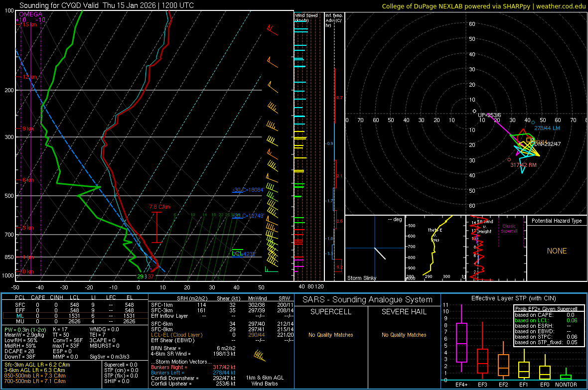Click the LCL=4232' label
The image size is (588, 390).
click(244, 254)
